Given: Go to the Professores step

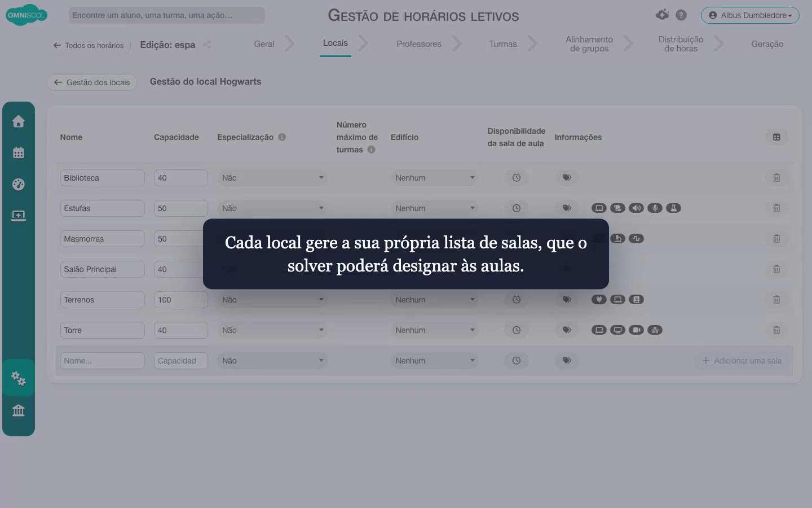Looking at the screenshot, I should tap(419, 44).
